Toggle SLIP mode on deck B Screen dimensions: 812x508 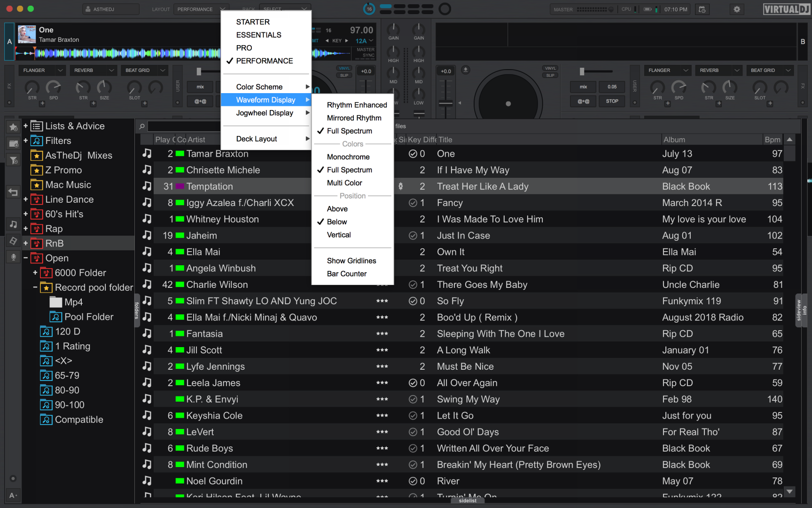[550, 75]
